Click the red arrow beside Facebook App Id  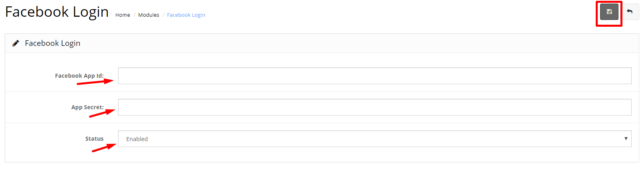[x=95, y=82]
